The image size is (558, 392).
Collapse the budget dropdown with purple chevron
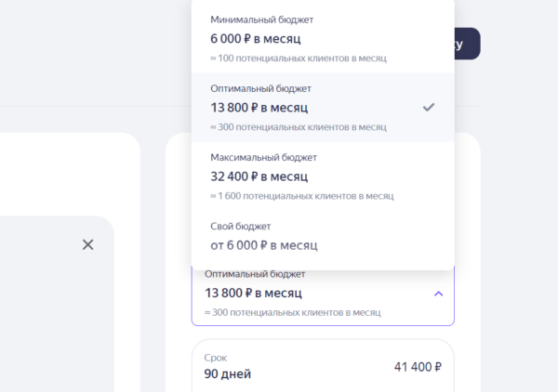(x=438, y=294)
